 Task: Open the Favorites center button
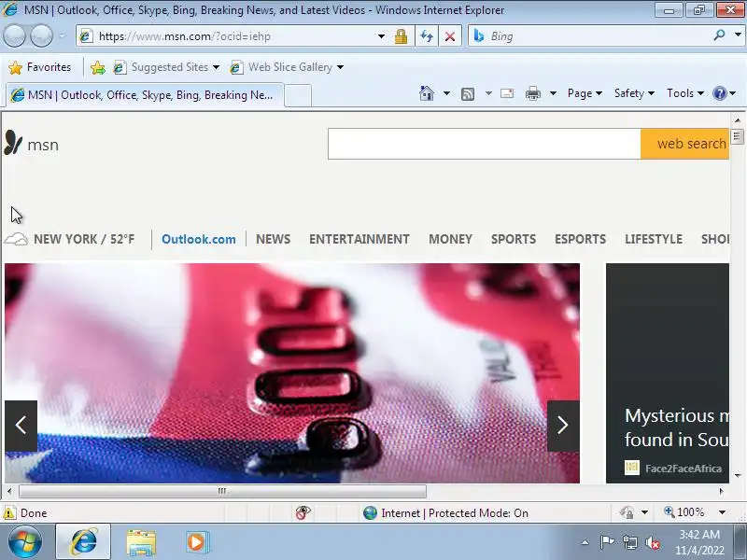click(39, 67)
